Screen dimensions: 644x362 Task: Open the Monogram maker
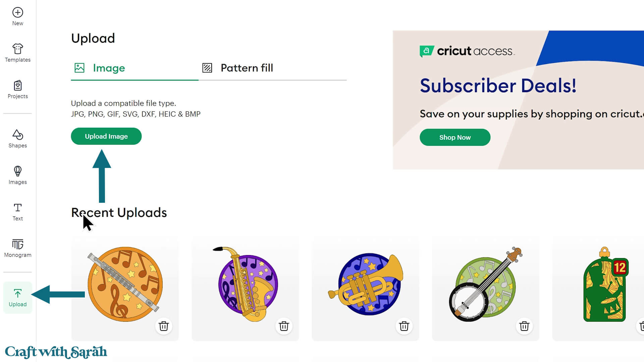click(x=18, y=248)
